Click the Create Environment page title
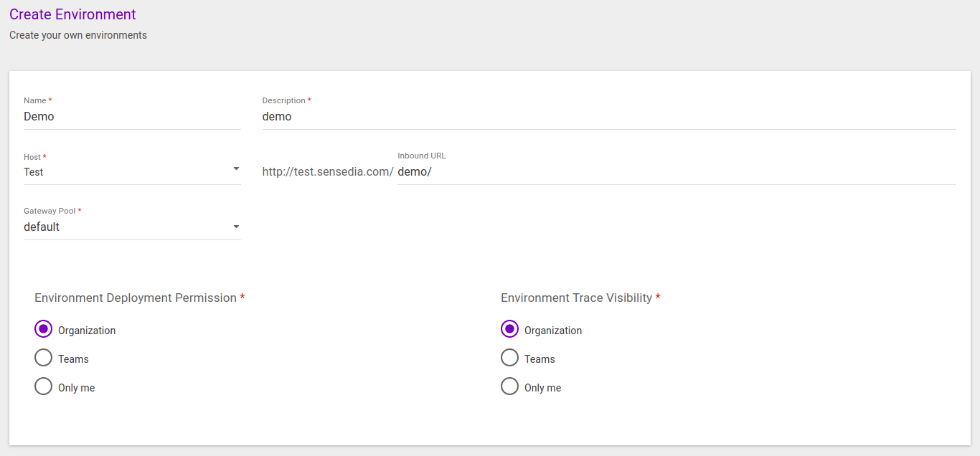 72,14
